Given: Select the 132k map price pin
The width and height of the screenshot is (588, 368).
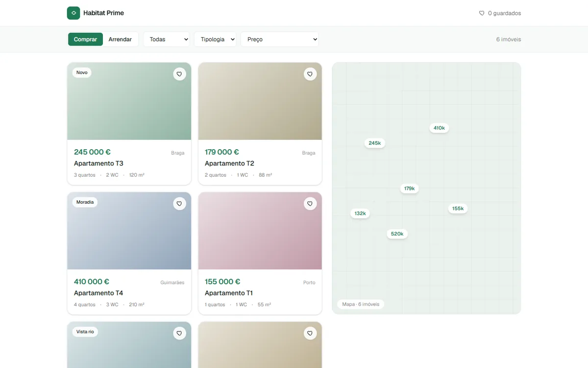Looking at the screenshot, I should coord(360,213).
